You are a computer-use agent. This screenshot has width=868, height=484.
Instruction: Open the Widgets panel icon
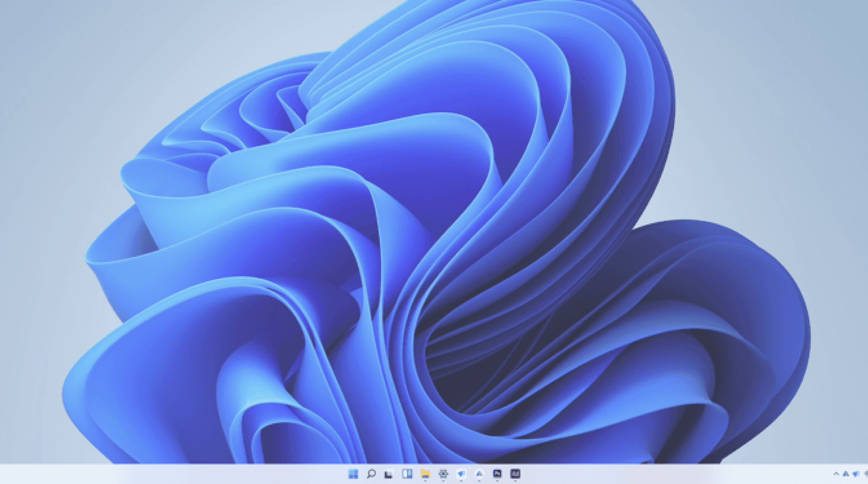pyautogui.click(x=407, y=474)
